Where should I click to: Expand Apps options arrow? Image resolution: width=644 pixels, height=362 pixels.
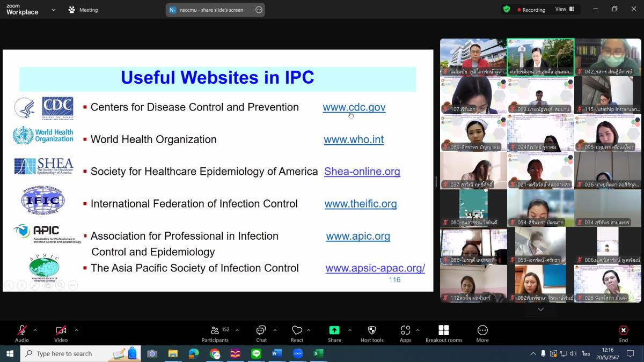pyautogui.click(x=418, y=330)
